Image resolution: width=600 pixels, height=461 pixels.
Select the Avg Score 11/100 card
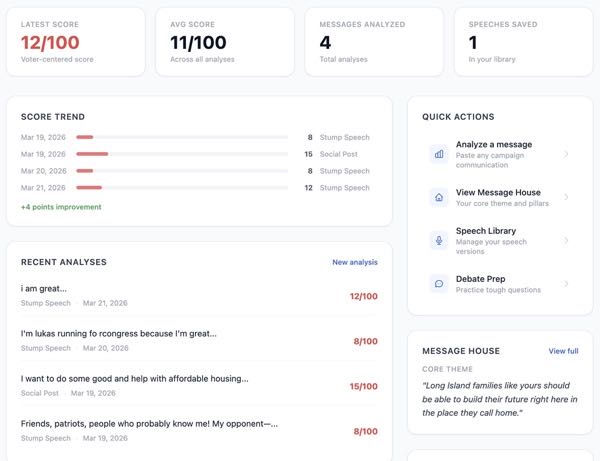(225, 42)
